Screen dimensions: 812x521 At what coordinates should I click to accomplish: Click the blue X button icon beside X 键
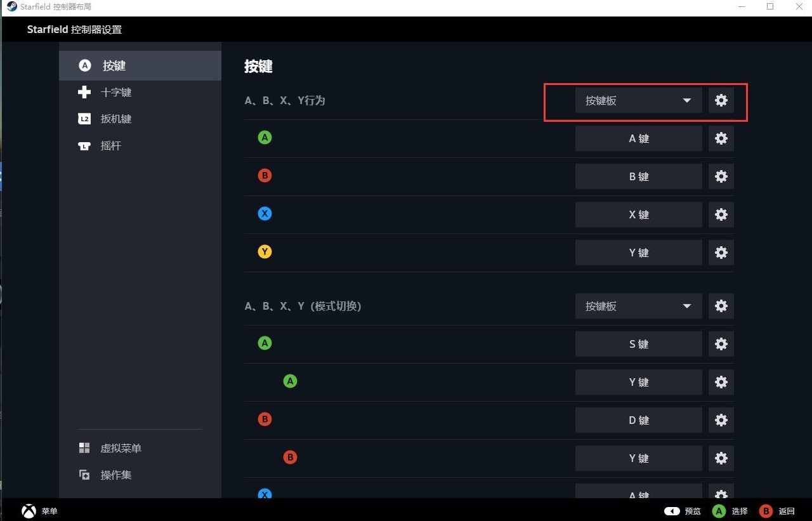click(x=265, y=213)
